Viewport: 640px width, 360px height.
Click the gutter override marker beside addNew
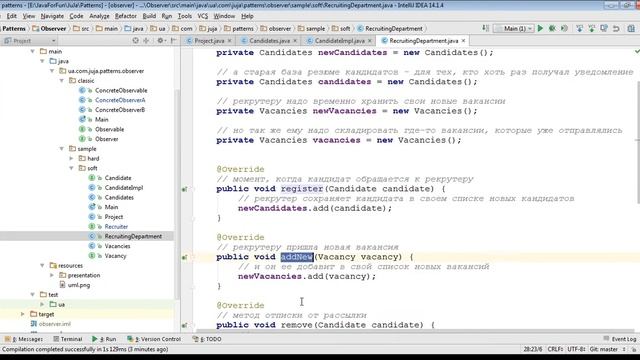pyautogui.click(x=184, y=257)
